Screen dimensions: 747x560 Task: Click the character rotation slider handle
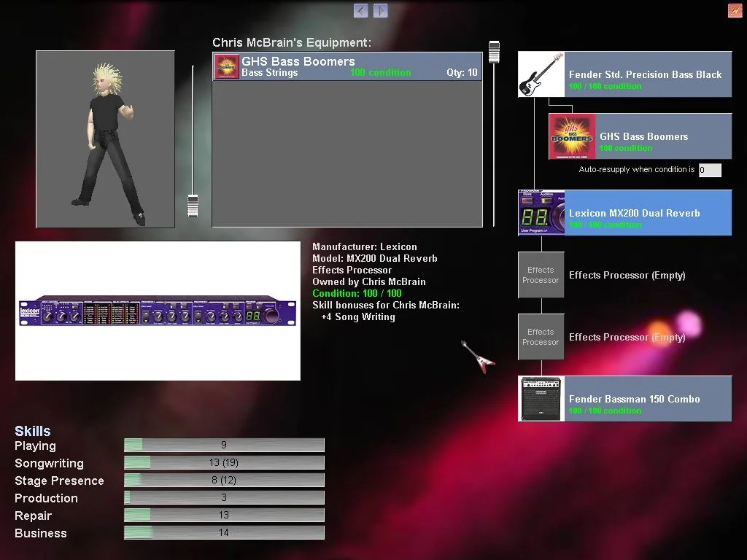pos(193,205)
